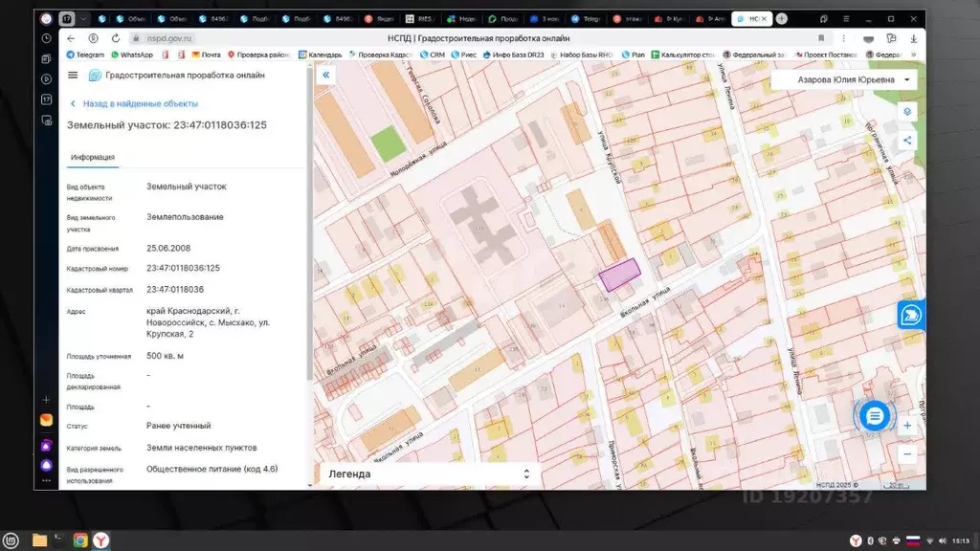The width and height of the screenshot is (980, 551).
Task: Click the blue feedback widget on right edge
Action: (x=910, y=314)
